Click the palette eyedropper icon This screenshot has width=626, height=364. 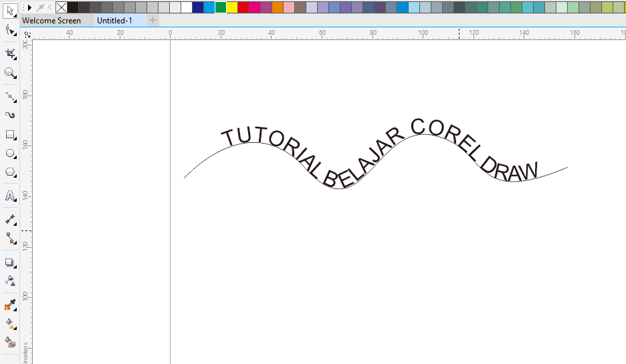[x=40, y=7]
